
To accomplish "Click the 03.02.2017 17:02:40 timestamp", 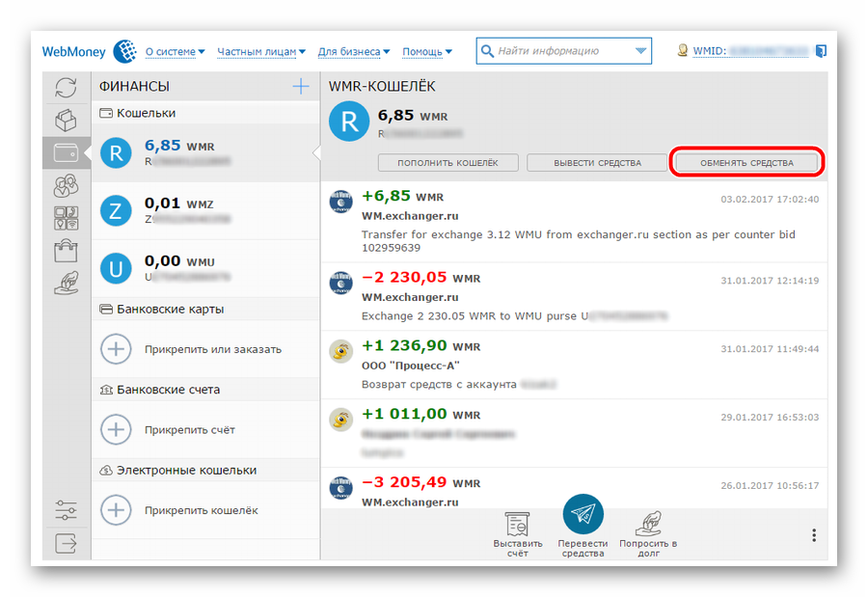I will 770,200.
